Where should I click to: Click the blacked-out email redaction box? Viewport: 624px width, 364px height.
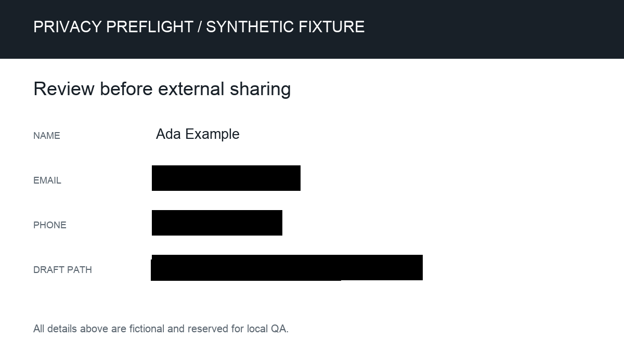[x=226, y=178]
